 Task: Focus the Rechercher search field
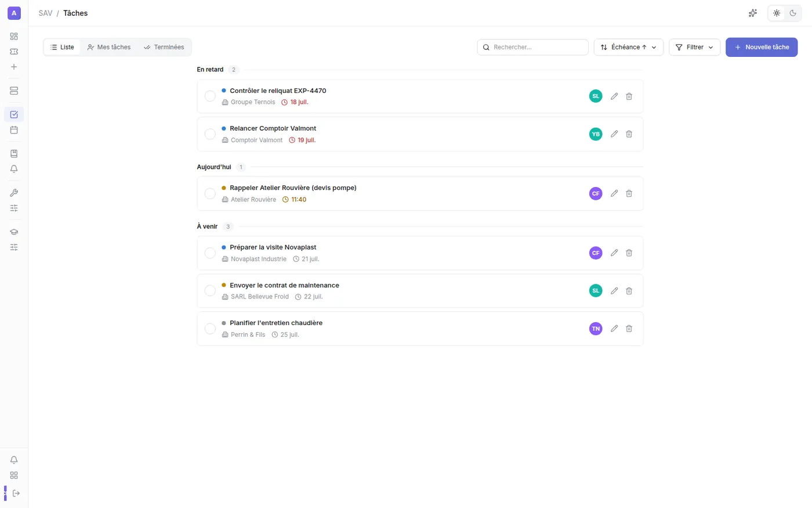point(532,47)
